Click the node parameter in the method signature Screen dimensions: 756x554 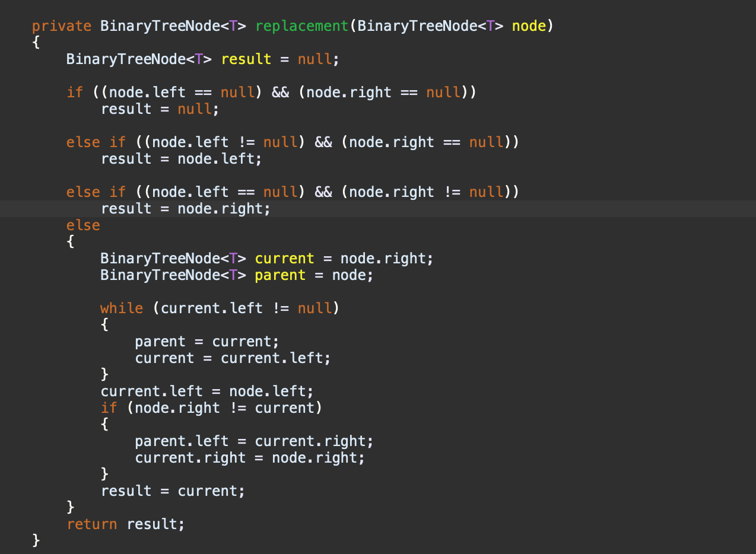[528, 26]
